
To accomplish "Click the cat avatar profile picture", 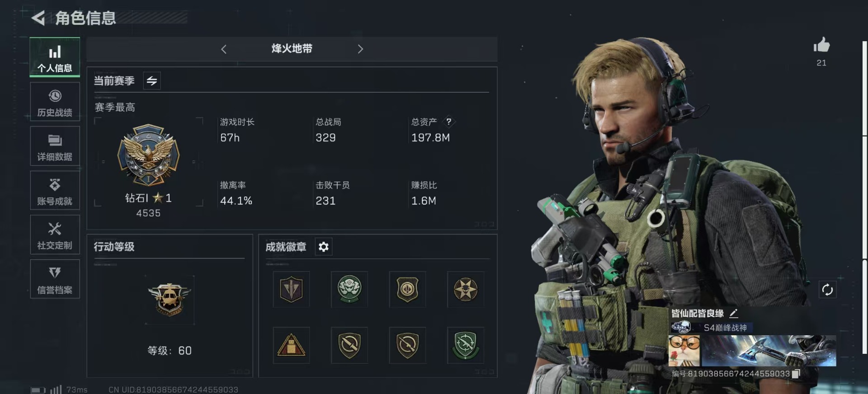I will (x=684, y=351).
